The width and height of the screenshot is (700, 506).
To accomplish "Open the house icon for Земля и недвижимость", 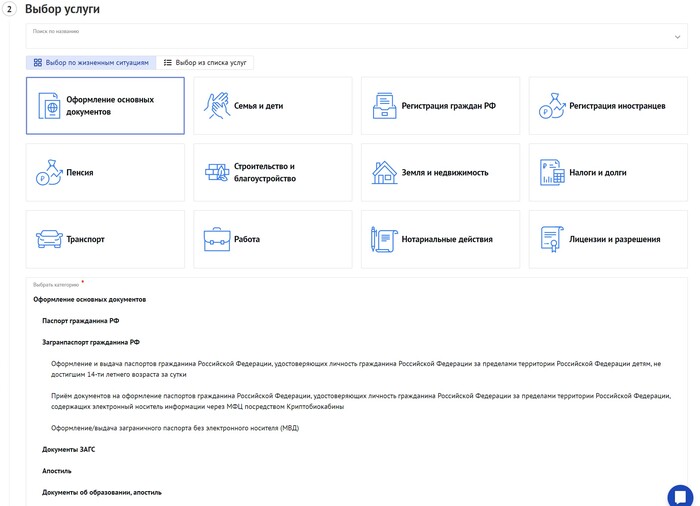I will (x=384, y=172).
